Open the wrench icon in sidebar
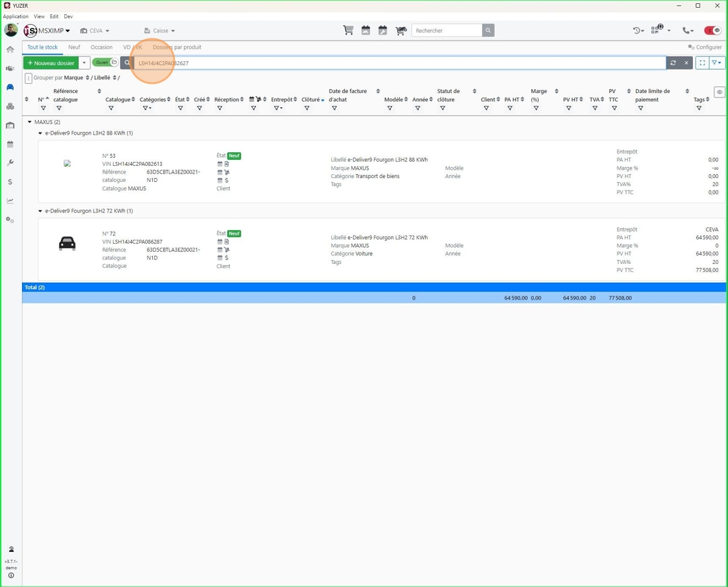The image size is (728, 587). tap(10, 163)
